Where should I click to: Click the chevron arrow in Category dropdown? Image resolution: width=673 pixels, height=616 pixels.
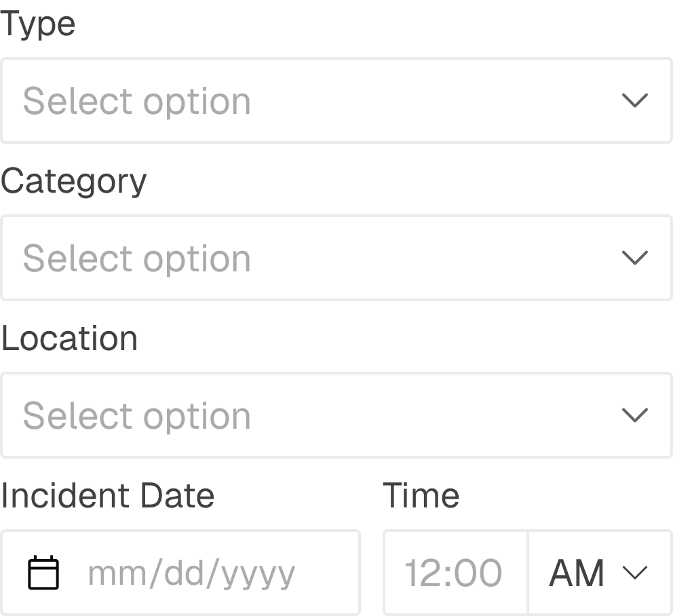(x=635, y=258)
